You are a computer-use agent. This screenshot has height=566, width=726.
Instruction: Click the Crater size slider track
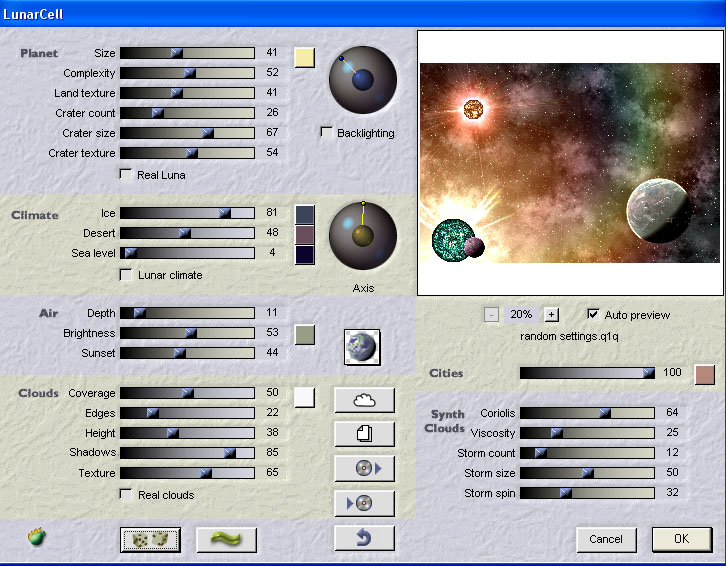187,133
